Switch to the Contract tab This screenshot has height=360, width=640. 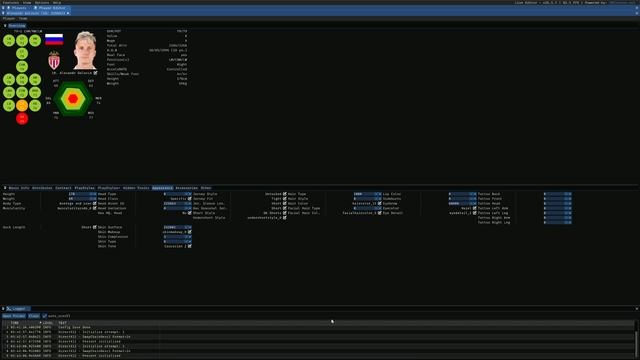click(x=63, y=188)
